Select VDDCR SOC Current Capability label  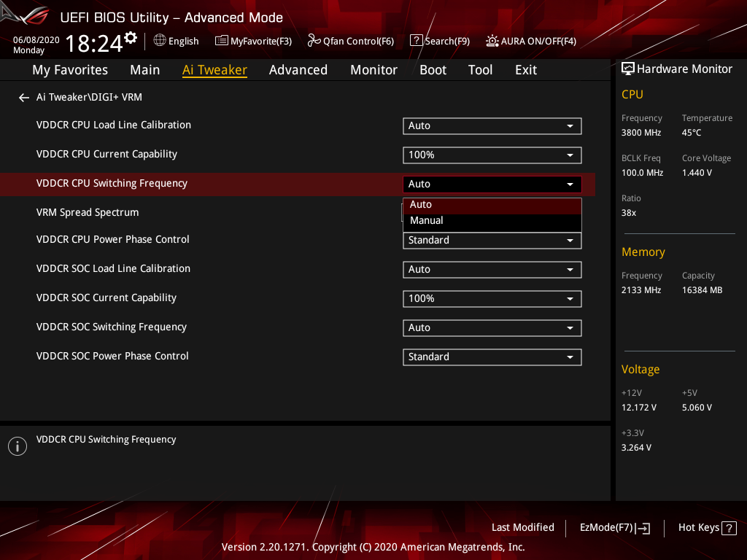107,298
